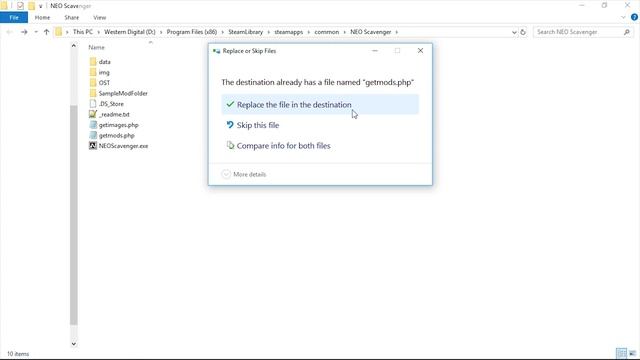Select the SampleModFolder folder

[x=123, y=93]
